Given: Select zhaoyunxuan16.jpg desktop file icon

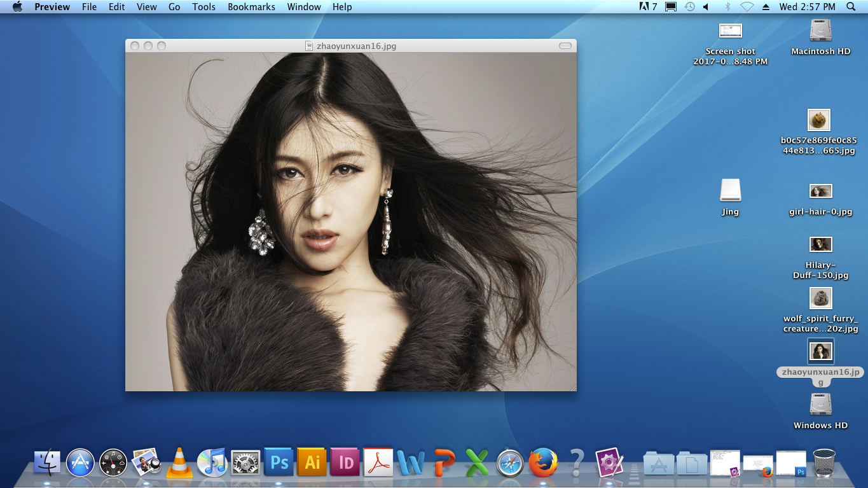Looking at the screenshot, I should (821, 351).
